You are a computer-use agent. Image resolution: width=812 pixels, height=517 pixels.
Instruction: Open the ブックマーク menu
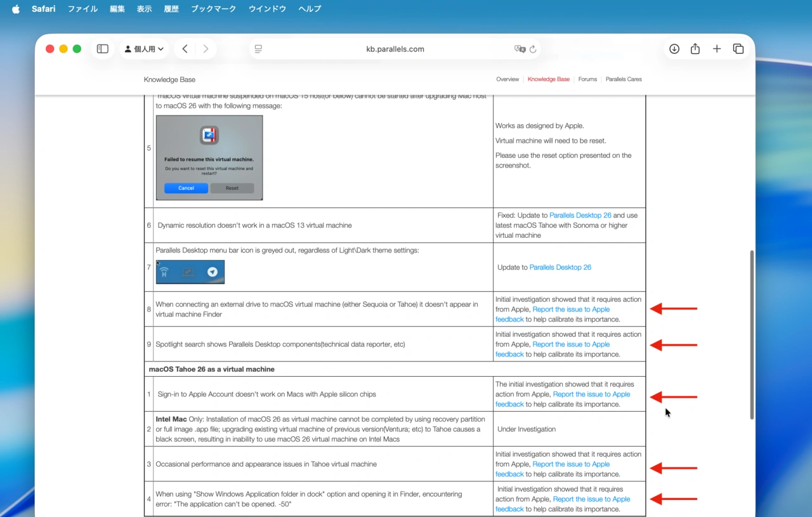click(x=213, y=8)
